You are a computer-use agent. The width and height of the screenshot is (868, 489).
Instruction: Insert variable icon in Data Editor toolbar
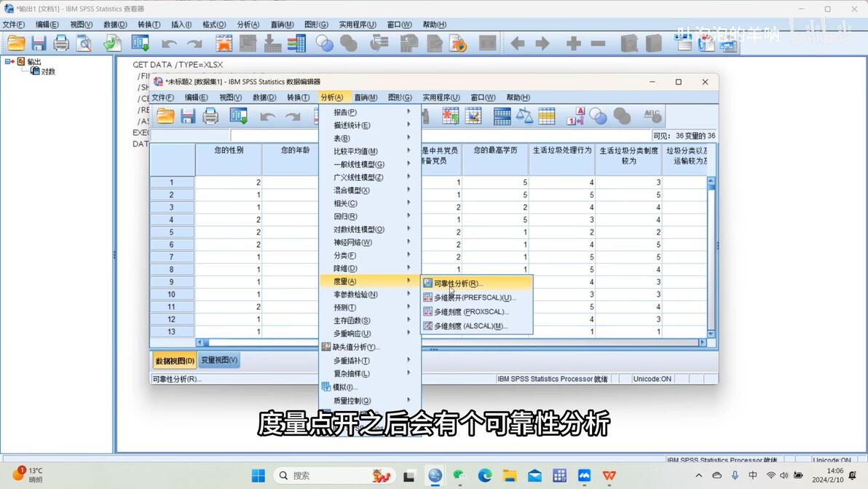[473, 116]
